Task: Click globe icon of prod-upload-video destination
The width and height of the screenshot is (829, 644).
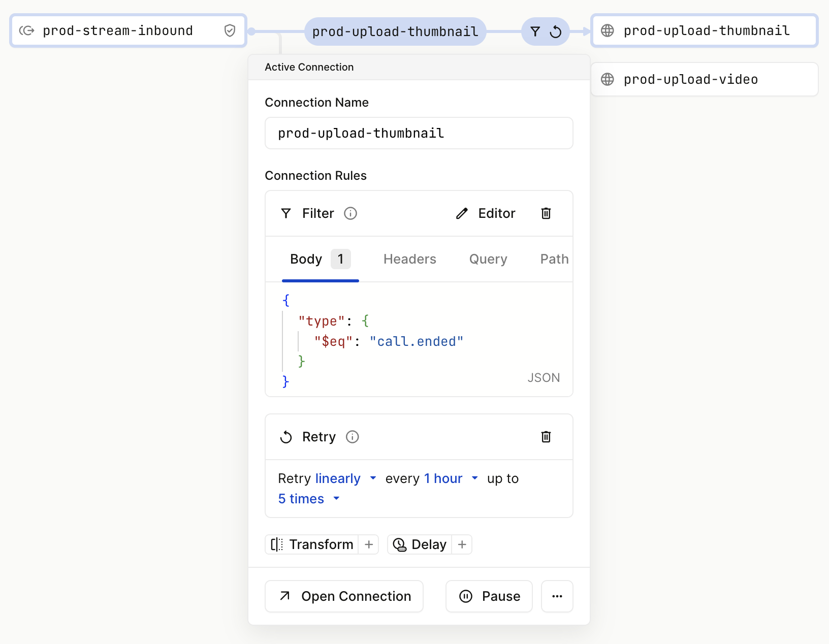Action: (x=607, y=79)
